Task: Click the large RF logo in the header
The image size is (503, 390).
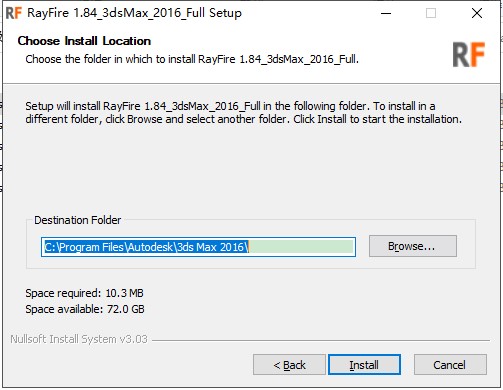Action: (468, 55)
